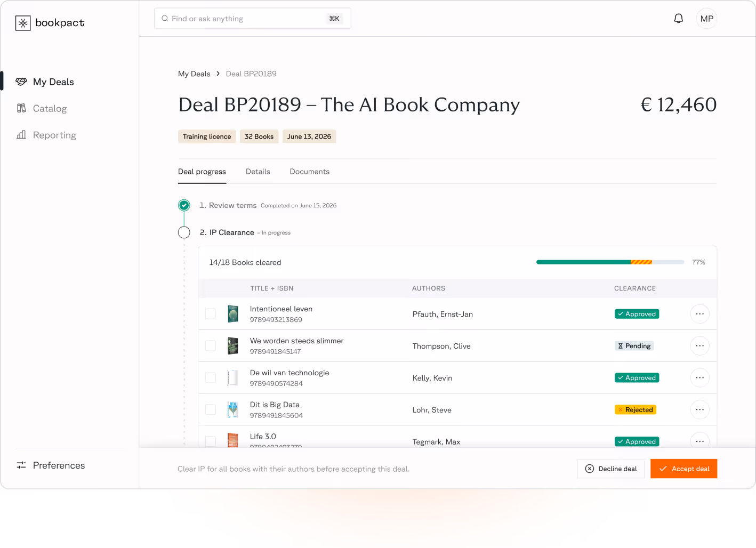Focus the Find or ask anything field

click(x=253, y=19)
